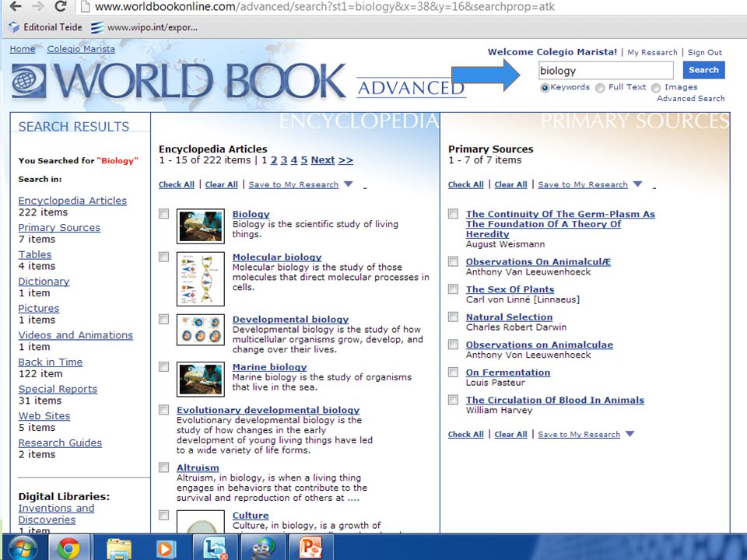This screenshot has height=560, width=747.
Task: Select the Full Text radio button
Action: pos(600,88)
